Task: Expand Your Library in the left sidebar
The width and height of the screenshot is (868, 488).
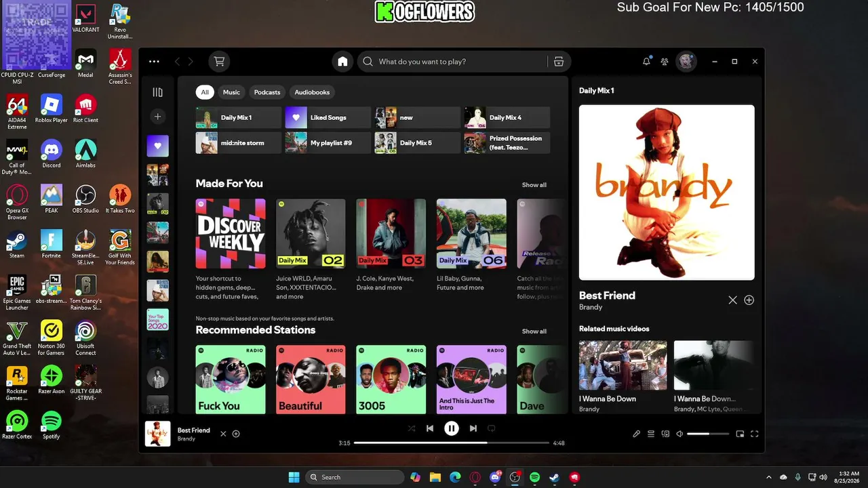Action: pyautogui.click(x=157, y=92)
